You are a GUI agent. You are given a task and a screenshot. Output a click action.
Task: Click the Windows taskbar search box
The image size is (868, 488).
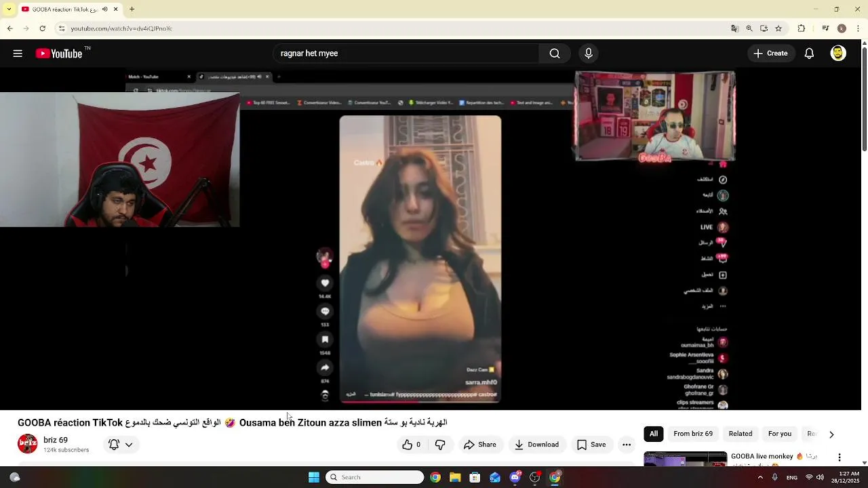click(374, 477)
